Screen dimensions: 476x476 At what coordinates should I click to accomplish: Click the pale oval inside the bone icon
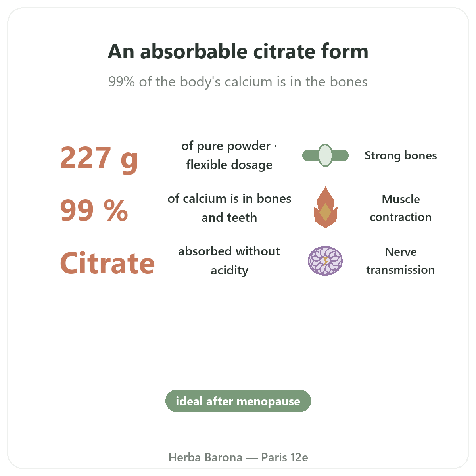(x=325, y=155)
